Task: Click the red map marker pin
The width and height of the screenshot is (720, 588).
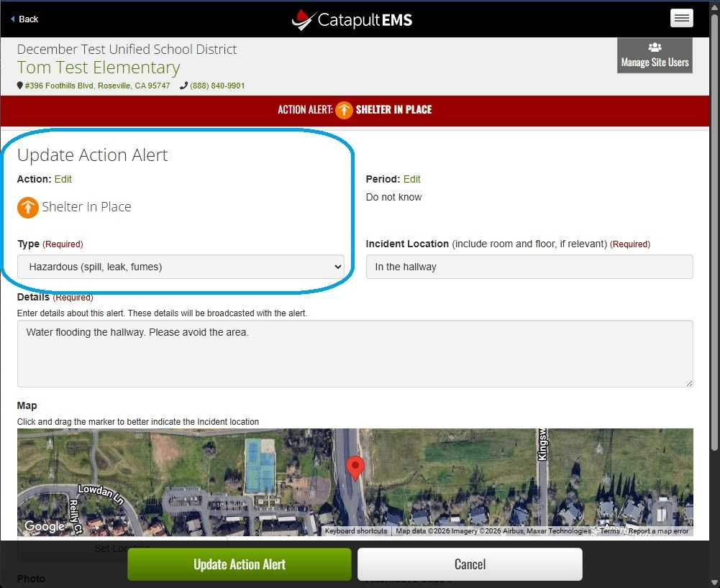Action: point(355,468)
